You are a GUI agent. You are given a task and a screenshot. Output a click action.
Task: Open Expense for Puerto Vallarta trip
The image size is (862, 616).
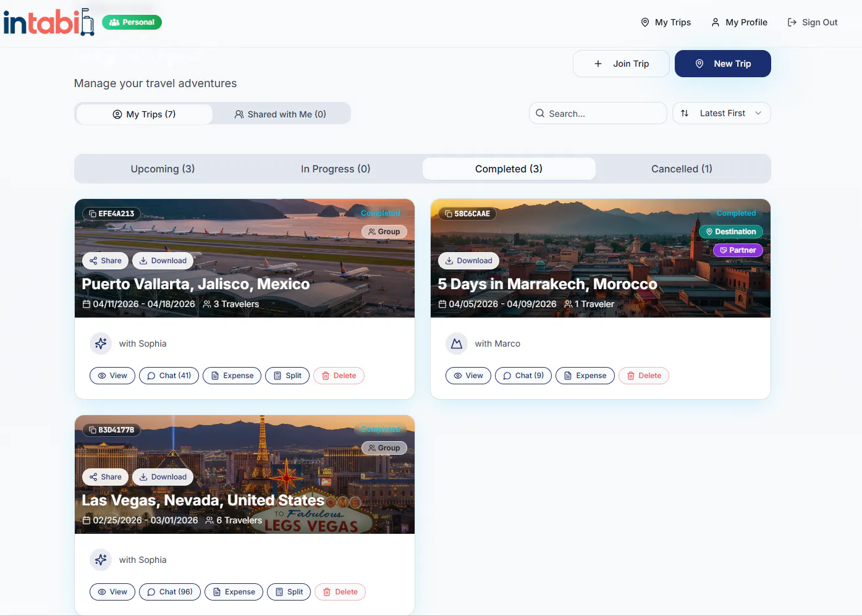pos(232,376)
